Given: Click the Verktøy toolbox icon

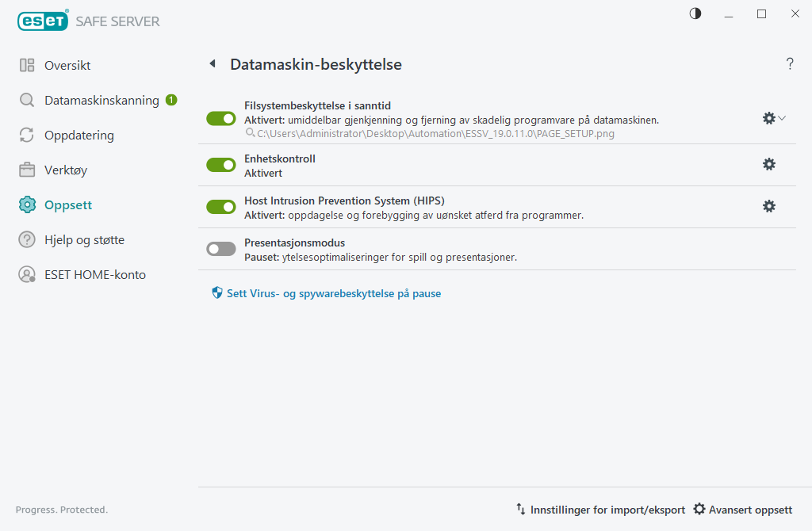Looking at the screenshot, I should click(x=26, y=170).
